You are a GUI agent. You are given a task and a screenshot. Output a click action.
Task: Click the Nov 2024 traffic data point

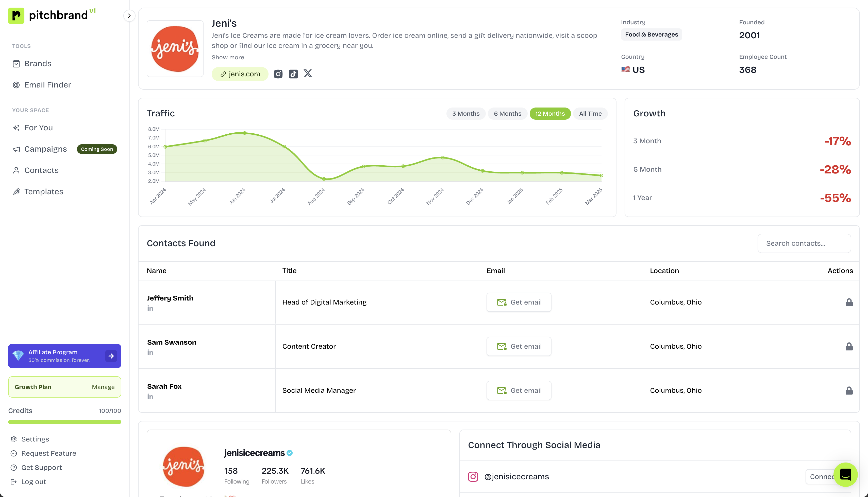pyautogui.click(x=443, y=158)
